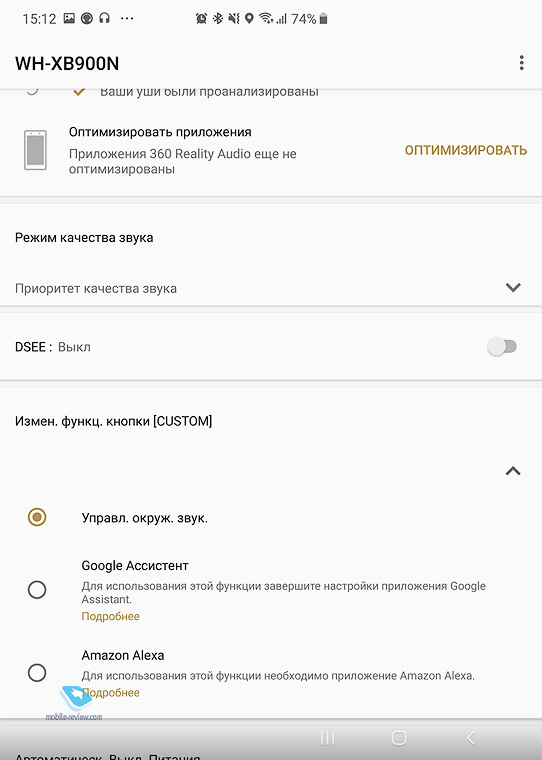Tap the Bluetooth status icon

click(x=218, y=18)
